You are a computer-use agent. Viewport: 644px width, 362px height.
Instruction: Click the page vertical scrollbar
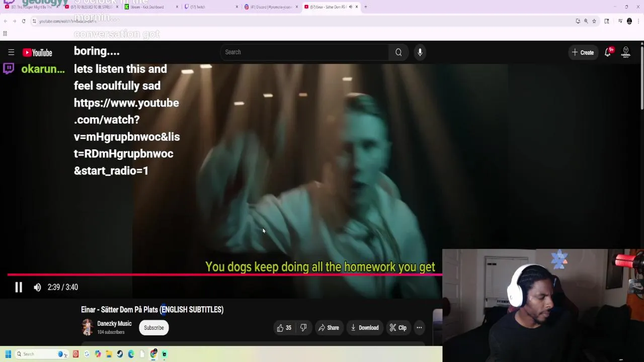click(x=642, y=78)
